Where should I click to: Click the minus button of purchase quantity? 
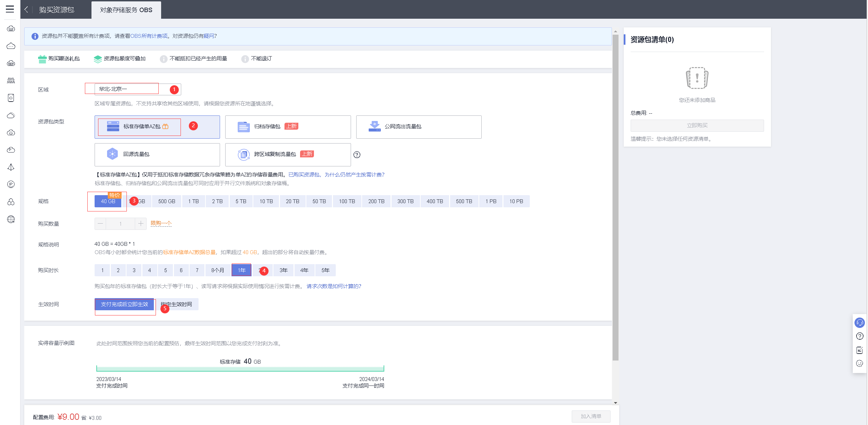click(100, 224)
